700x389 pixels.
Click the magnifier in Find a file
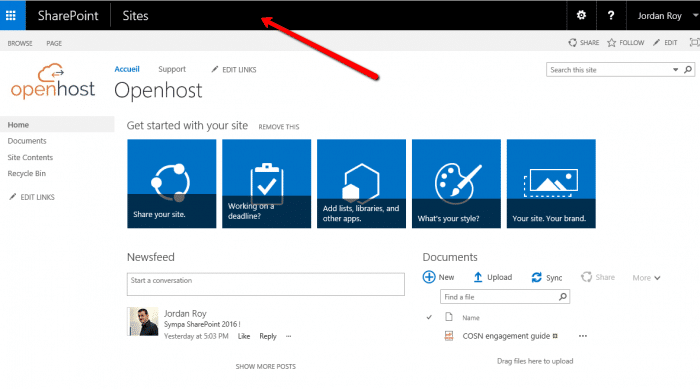point(563,297)
